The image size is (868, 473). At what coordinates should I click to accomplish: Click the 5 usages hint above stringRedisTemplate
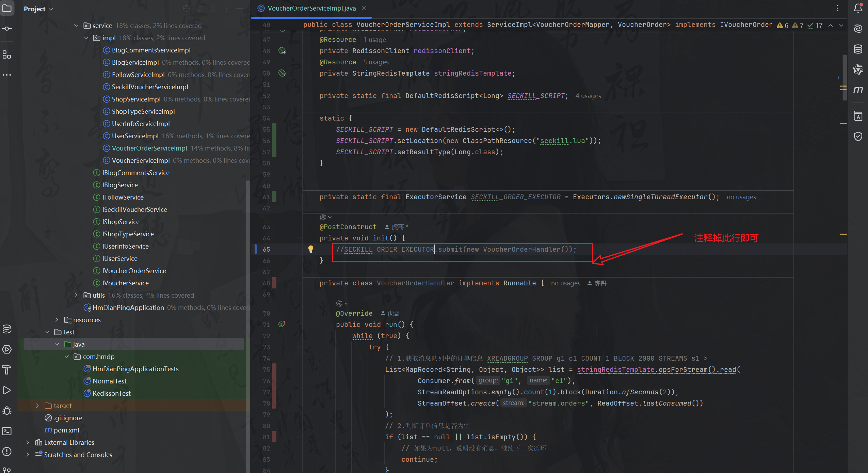pyautogui.click(x=375, y=62)
